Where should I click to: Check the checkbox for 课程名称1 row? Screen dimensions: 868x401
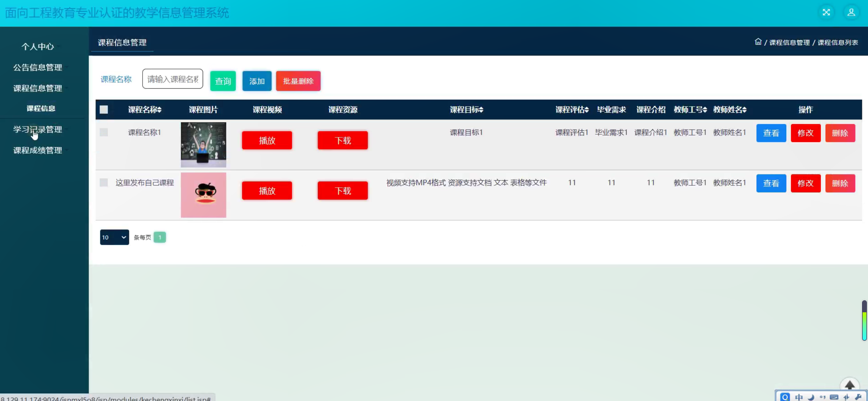coord(104,132)
